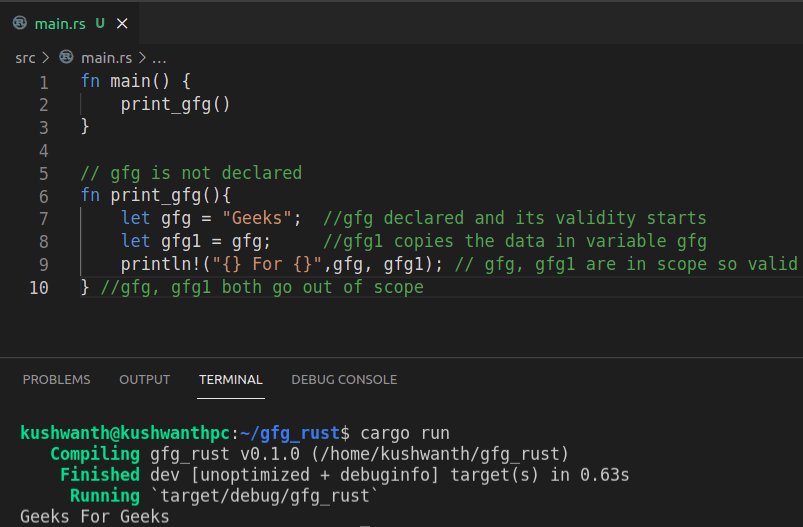Click the untracked 'U' git status marker
This screenshot has height=527, width=803.
click(x=100, y=22)
